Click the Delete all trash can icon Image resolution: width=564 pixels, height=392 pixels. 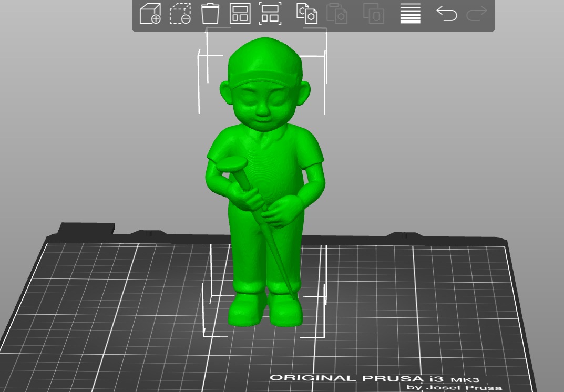210,14
